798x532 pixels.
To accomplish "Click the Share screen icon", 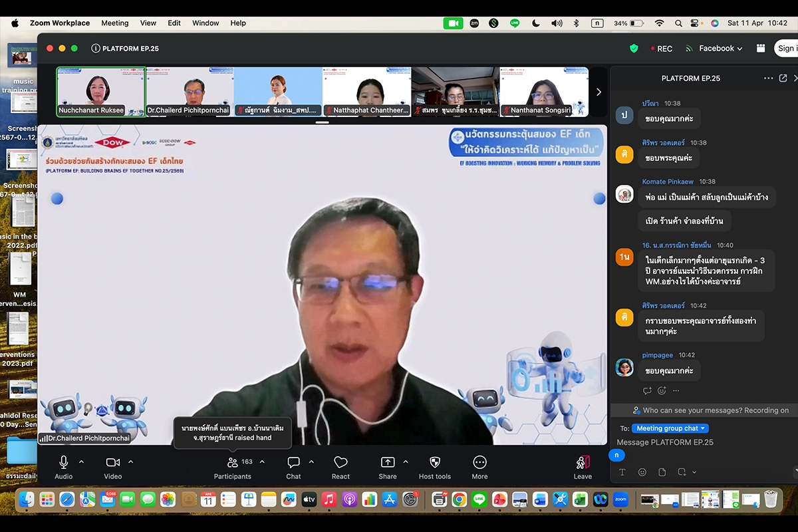I will (x=387, y=463).
